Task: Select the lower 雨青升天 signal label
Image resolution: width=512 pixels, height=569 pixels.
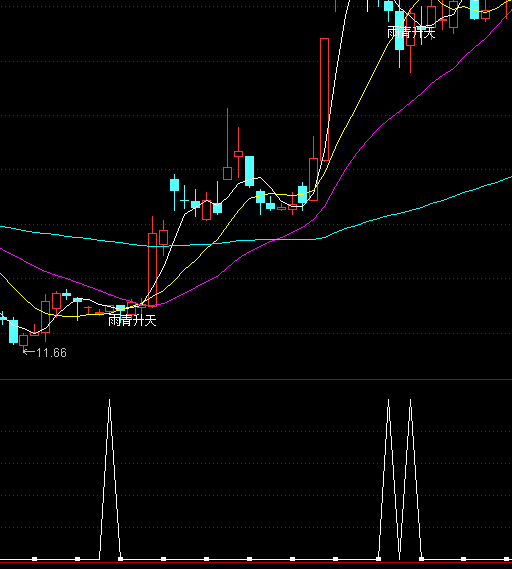Action: point(132,321)
